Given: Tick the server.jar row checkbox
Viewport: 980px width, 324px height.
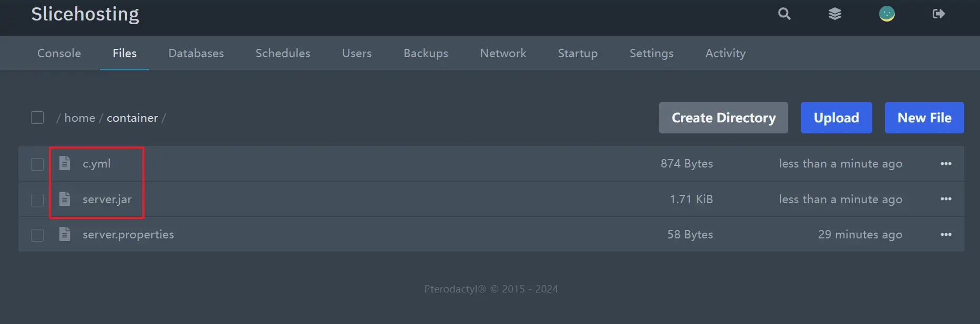Looking at the screenshot, I should (x=37, y=200).
